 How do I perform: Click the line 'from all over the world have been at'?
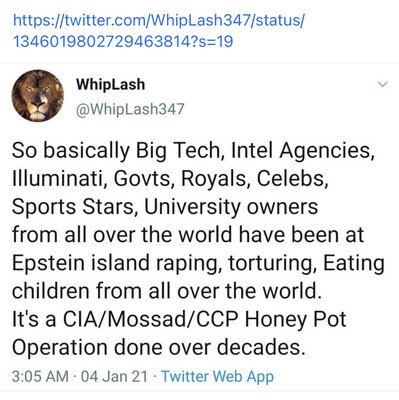[x=188, y=235]
